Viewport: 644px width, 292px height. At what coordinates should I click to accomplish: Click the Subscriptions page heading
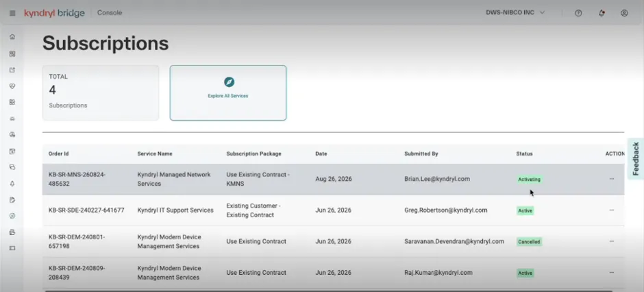(106, 43)
